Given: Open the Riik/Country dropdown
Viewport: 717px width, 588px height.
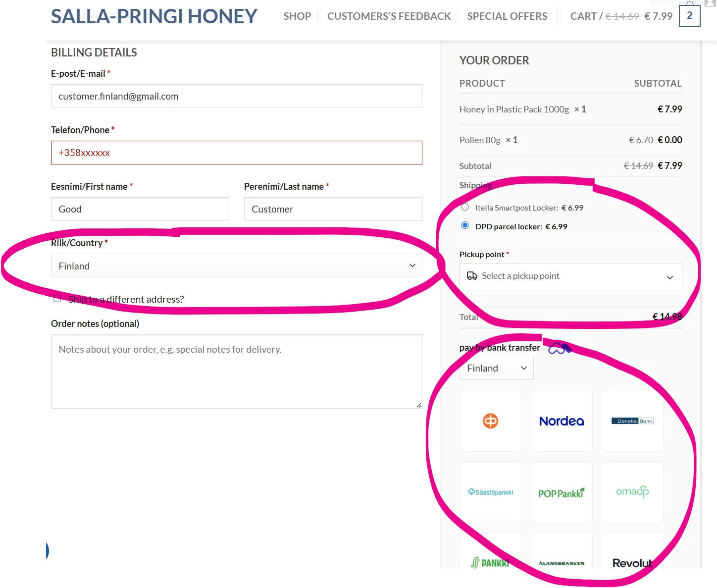Looking at the screenshot, I should point(236,266).
